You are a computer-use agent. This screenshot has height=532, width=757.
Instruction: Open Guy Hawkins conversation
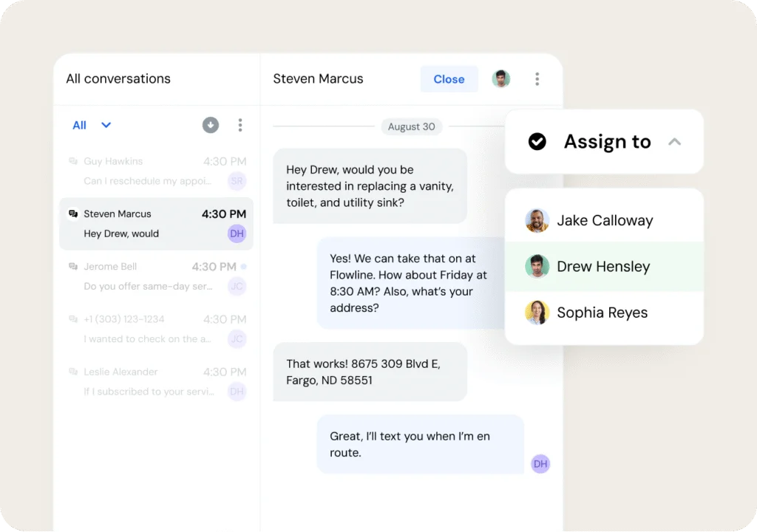click(148, 171)
